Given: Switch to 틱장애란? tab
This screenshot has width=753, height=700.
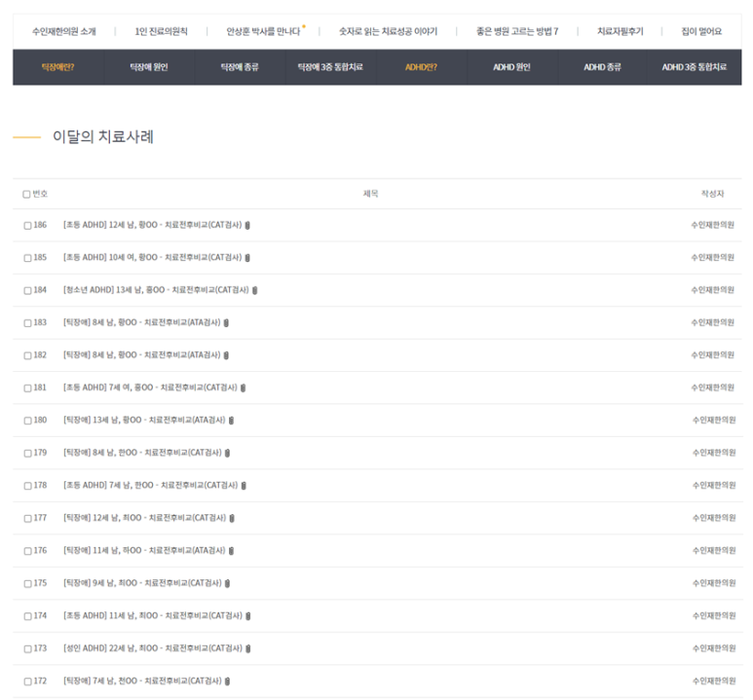Looking at the screenshot, I should tap(57, 67).
